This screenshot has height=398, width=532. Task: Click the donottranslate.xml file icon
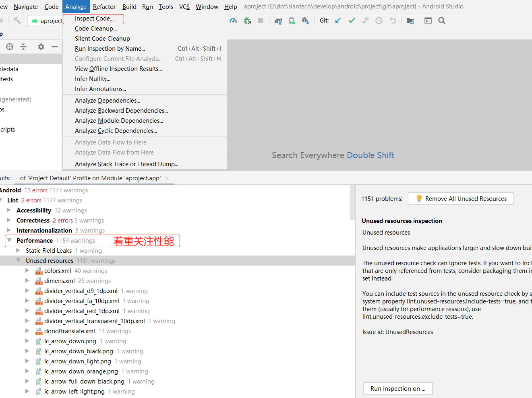coord(39,331)
